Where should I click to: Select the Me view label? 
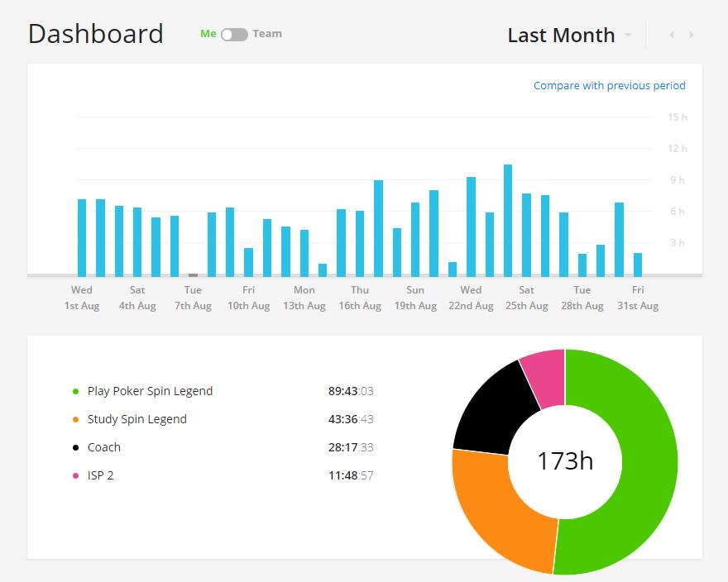coord(208,34)
